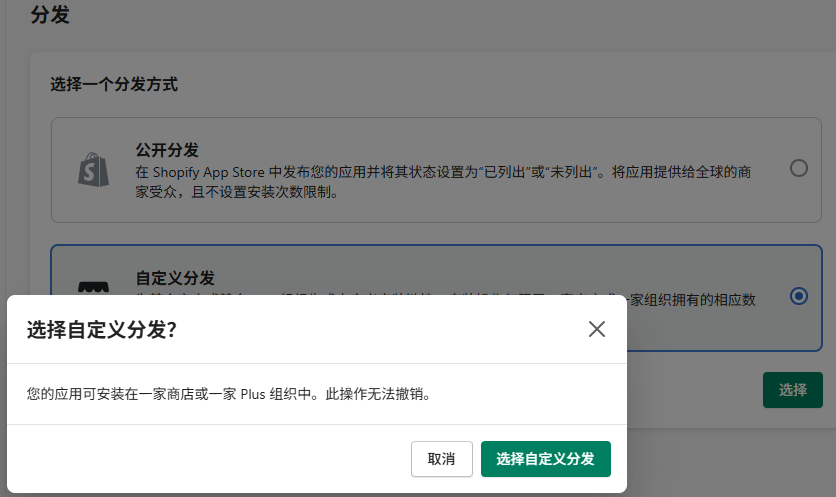Image resolution: width=836 pixels, height=497 pixels.
Task: Click the 分发 page heading
Action: [x=50, y=15]
